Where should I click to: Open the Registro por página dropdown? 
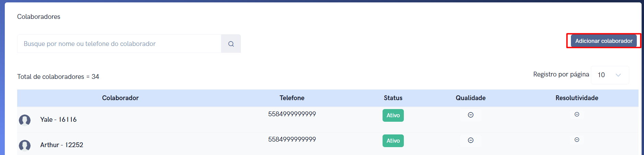(610, 75)
